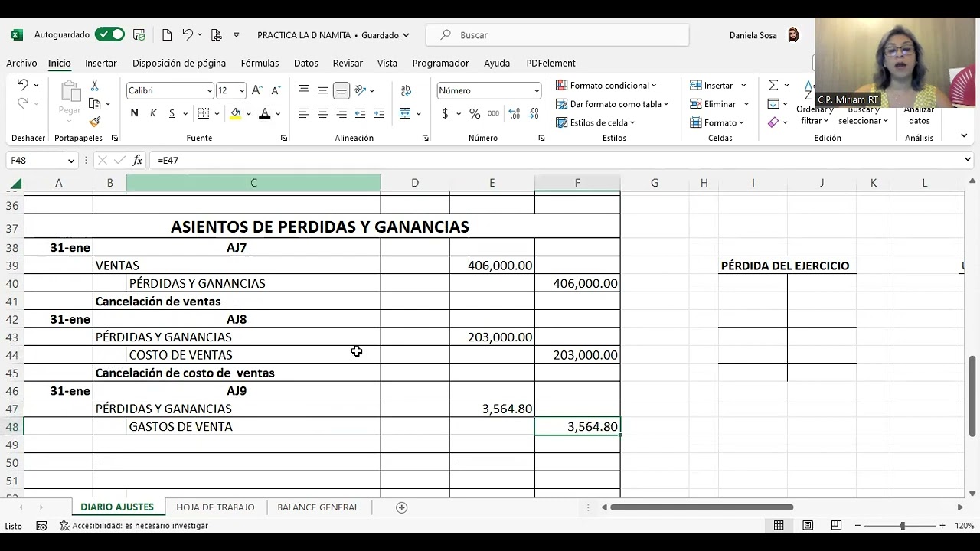Screen dimensions: 980x551
Task: Open the Archivo menu
Action: tap(21, 63)
